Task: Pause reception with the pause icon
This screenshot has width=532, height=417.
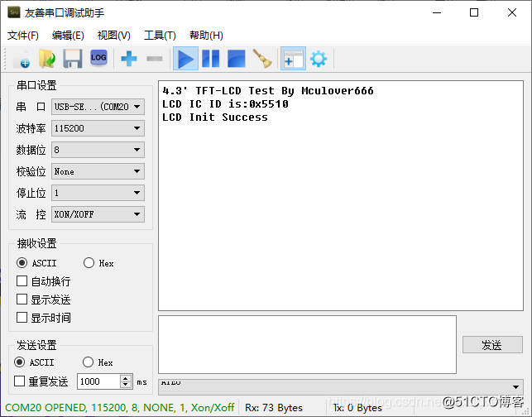Action: pyautogui.click(x=211, y=59)
